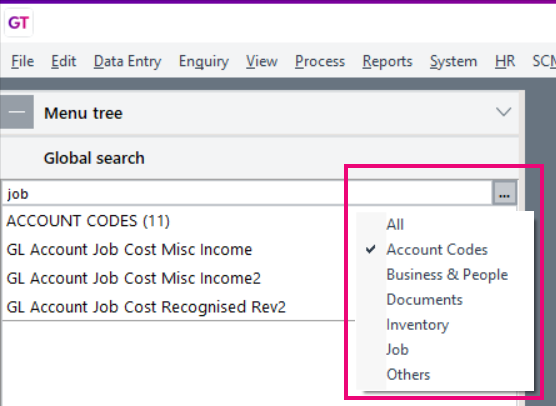Open the Enquiry menu
Viewport: 556px width, 406px height.
tap(204, 61)
